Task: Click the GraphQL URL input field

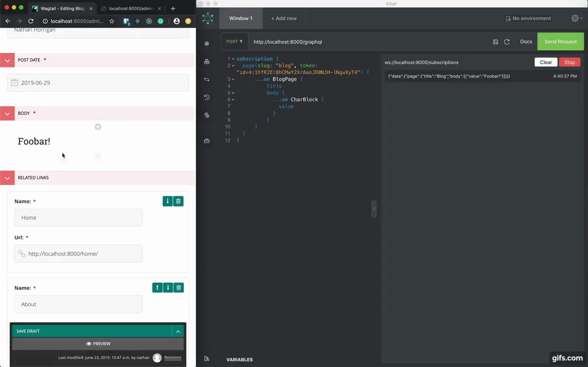Action: coord(368,42)
